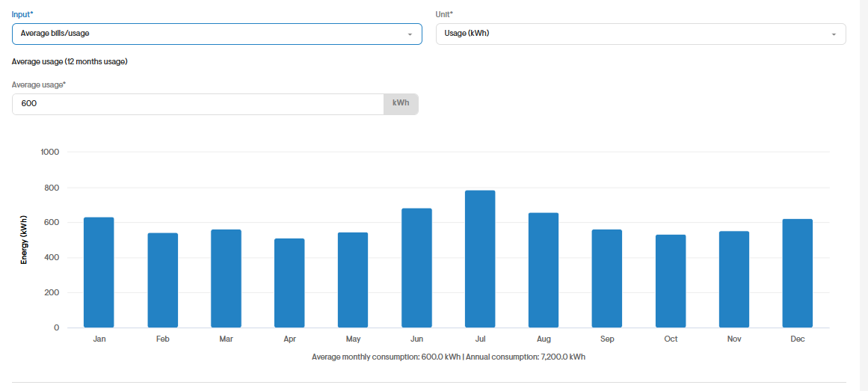Viewport: 868px width, 391px height.
Task: Click the Input dropdown arrow
Action: [x=410, y=34]
